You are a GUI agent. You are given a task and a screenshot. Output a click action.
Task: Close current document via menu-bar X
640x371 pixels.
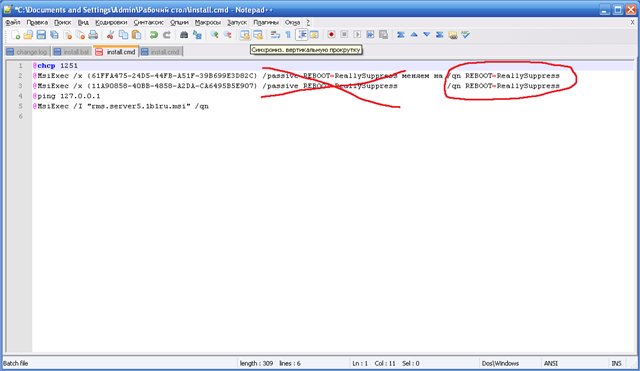pos(632,22)
